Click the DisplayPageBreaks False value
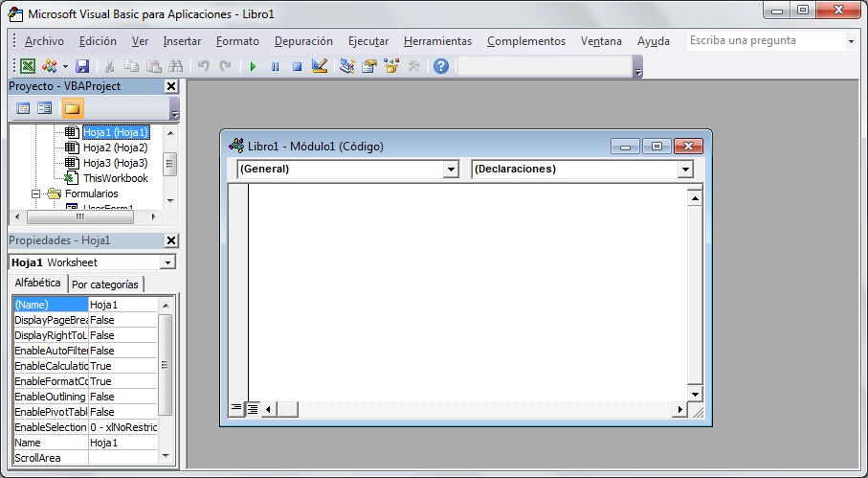Screen dimensions: 868x478 [122, 320]
